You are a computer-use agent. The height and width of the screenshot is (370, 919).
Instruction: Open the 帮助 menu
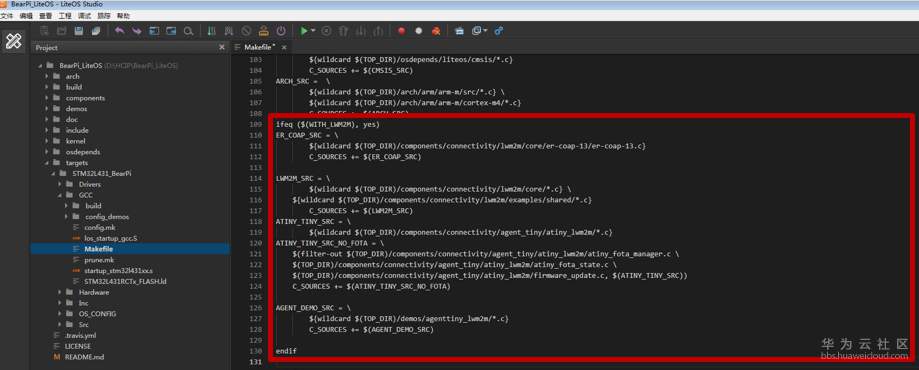click(122, 16)
